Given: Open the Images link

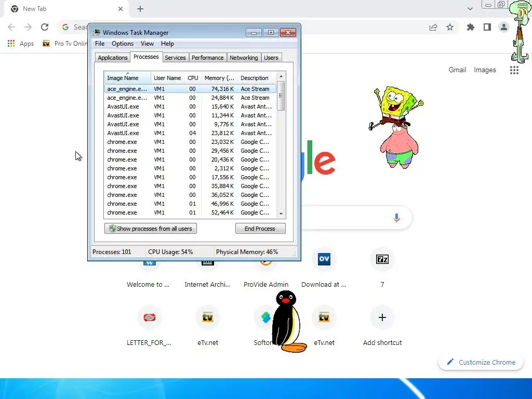Looking at the screenshot, I should coord(485,70).
